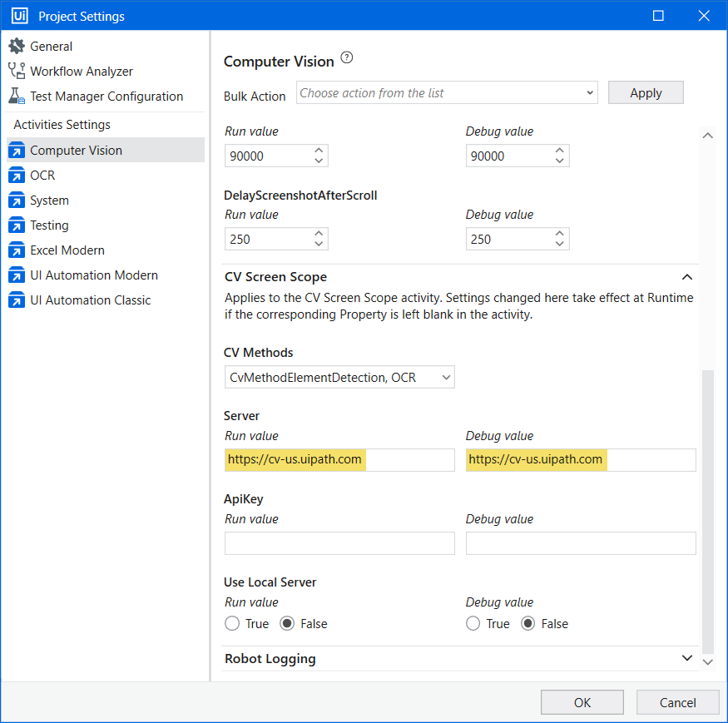Click the UI Automation Modern icon
Image resolution: width=728 pixels, height=723 pixels.
(17, 275)
